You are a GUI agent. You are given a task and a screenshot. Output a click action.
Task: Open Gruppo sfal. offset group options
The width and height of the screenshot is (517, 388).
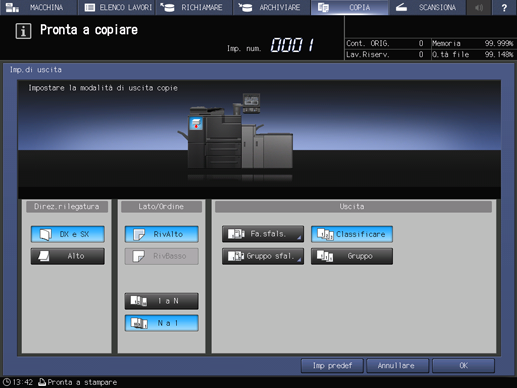coord(263,256)
